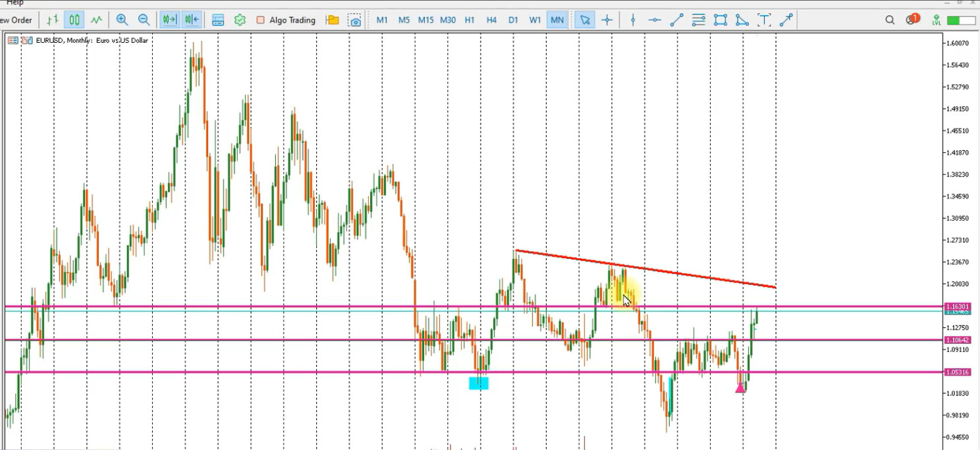Switch timeframe to H4
This screenshot has height=450, width=980.
[491, 20]
